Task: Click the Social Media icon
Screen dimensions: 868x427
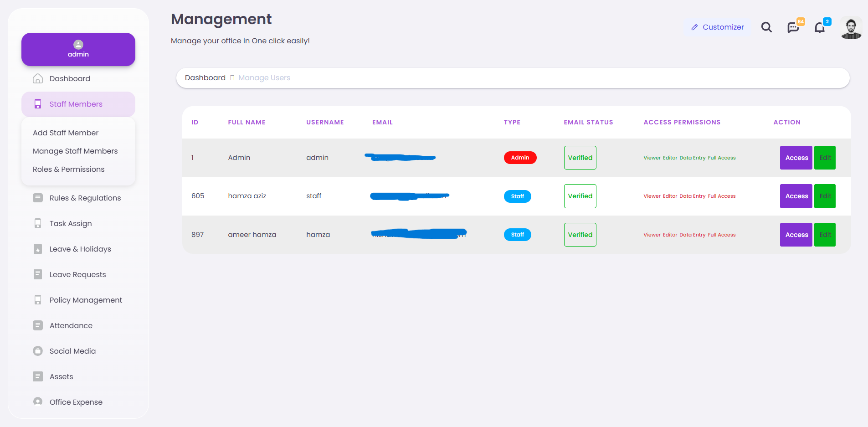Action: (x=38, y=351)
